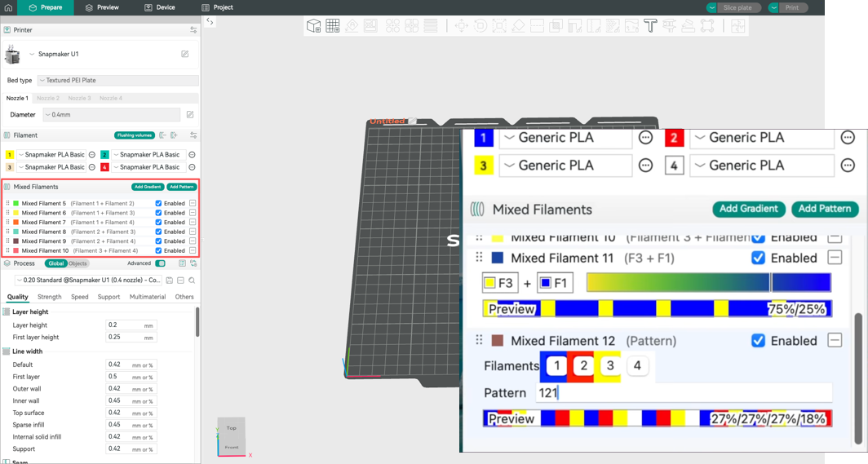This screenshot has width=868, height=464.
Task: Click the Cut tool in toolbar
Action: tap(537, 26)
